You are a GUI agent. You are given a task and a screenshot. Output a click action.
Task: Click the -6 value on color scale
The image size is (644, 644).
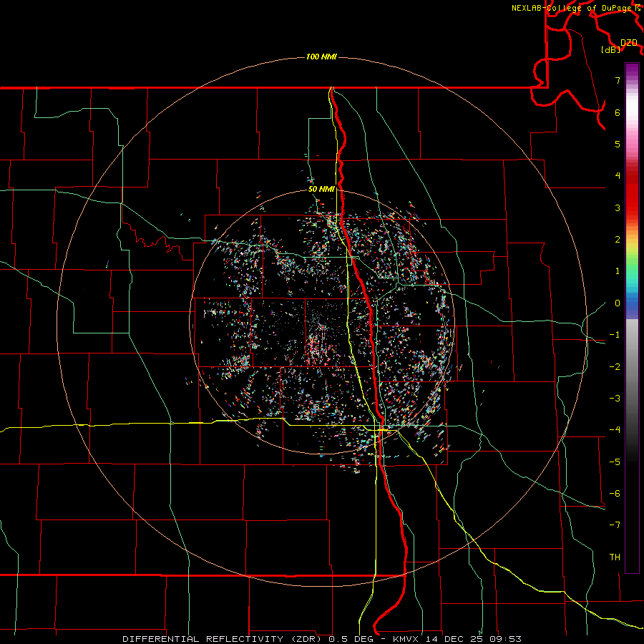(x=615, y=494)
